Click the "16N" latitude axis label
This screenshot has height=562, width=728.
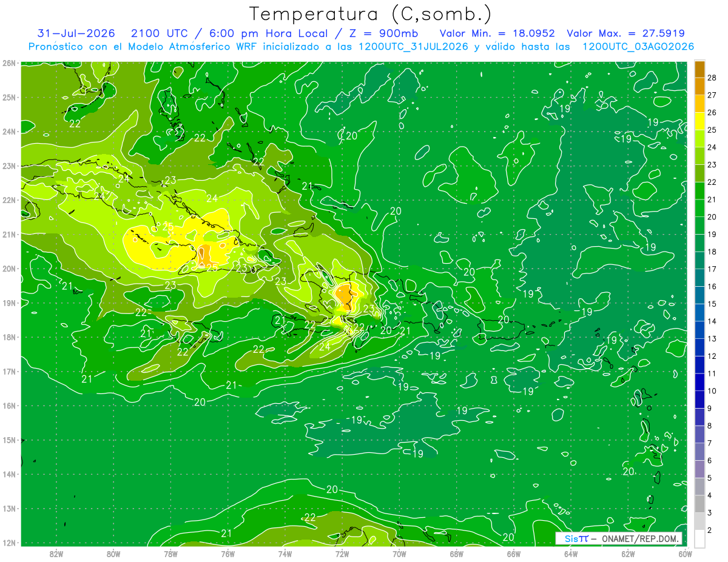click(9, 406)
